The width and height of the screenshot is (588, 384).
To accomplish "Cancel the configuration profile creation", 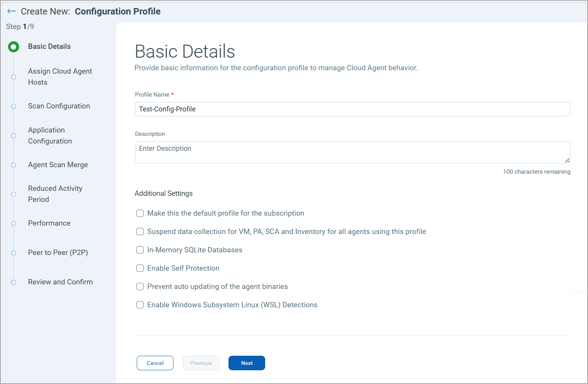I will 155,363.
